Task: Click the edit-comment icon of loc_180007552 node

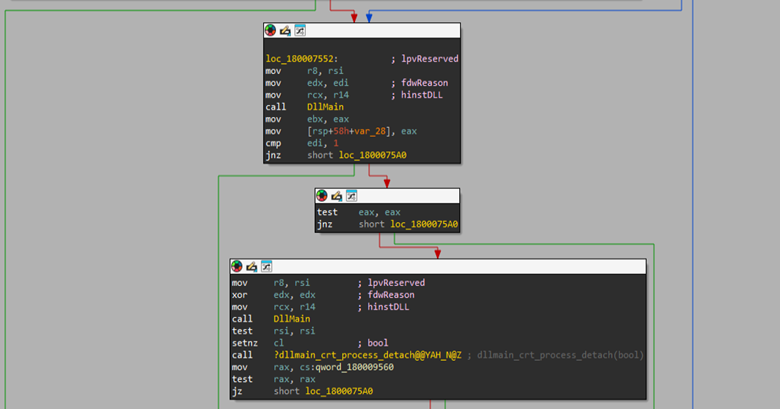Action: tap(284, 31)
